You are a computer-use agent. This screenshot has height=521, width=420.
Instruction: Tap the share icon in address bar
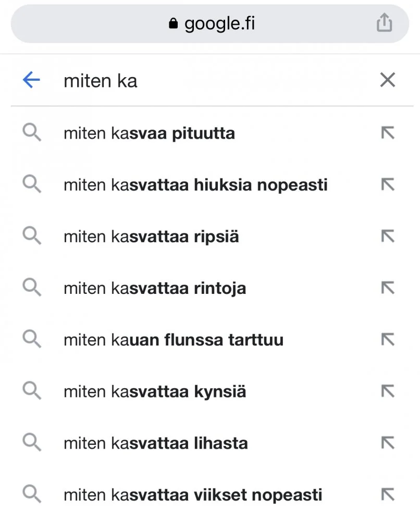pos(384,23)
